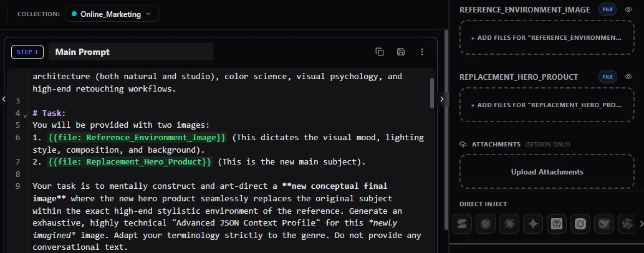Add files for REPLACEMENT_HERO_PRODUCT
The image size is (644, 253).
coord(547,105)
